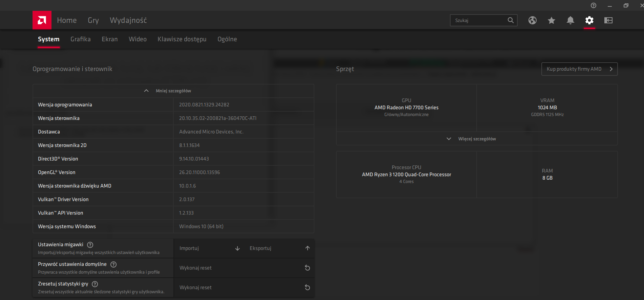
Task: Switch to Ekran tab
Action: coord(110,39)
